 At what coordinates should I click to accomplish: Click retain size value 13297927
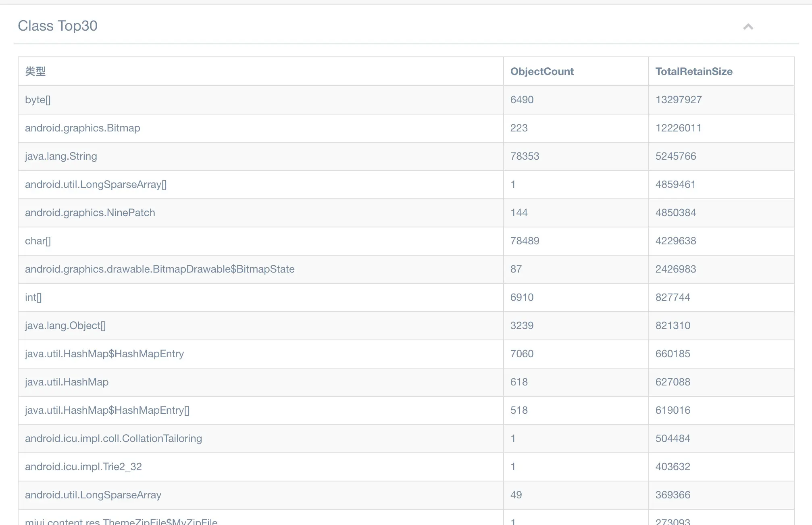point(679,100)
